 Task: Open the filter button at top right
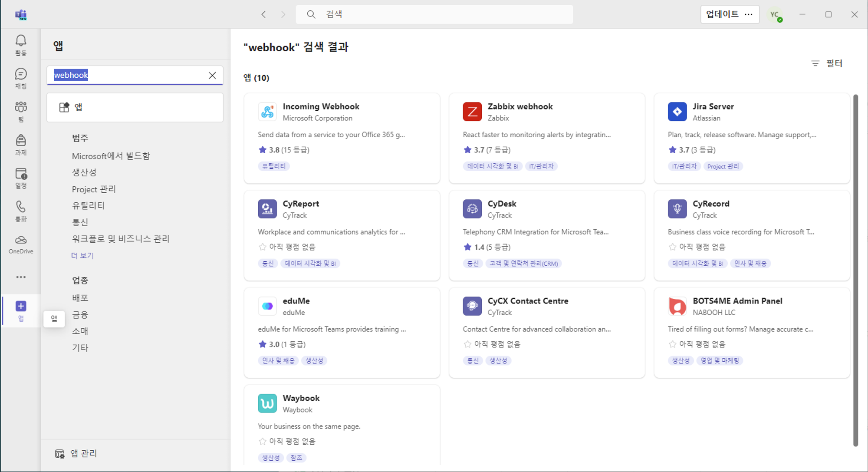(x=827, y=63)
